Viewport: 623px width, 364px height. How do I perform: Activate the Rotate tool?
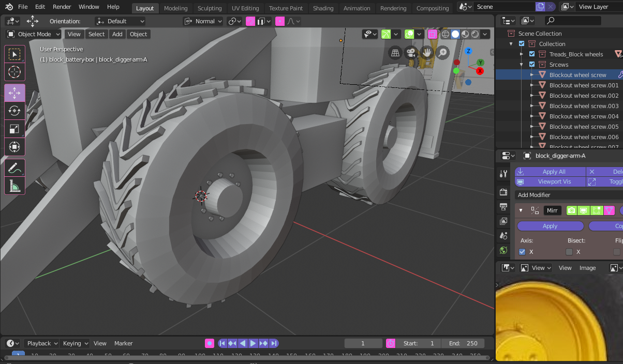coord(14,111)
